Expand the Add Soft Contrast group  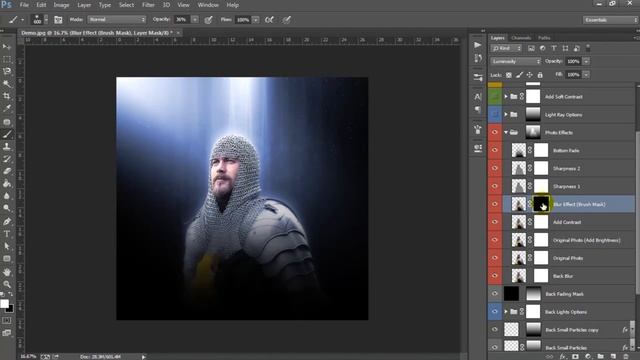pos(506,97)
